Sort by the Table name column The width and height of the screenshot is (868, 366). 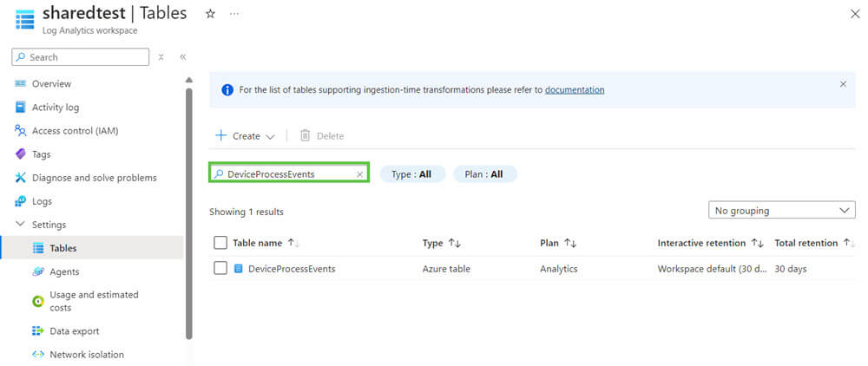pos(266,243)
